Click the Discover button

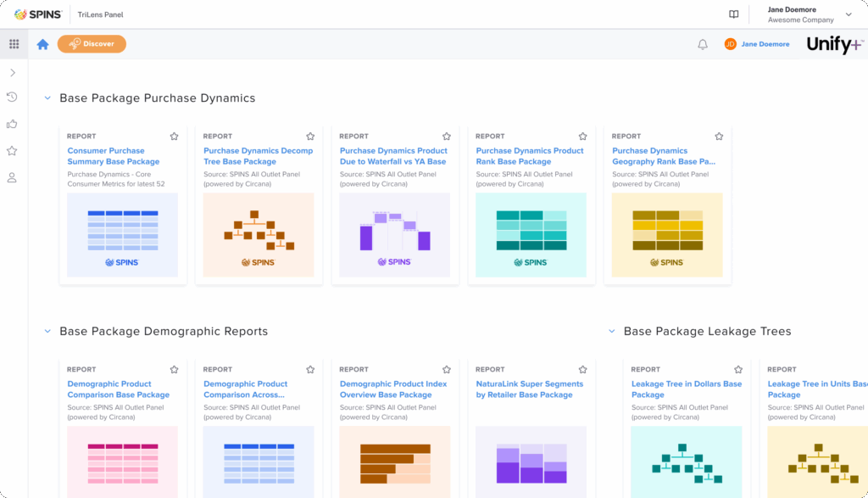[x=92, y=44]
